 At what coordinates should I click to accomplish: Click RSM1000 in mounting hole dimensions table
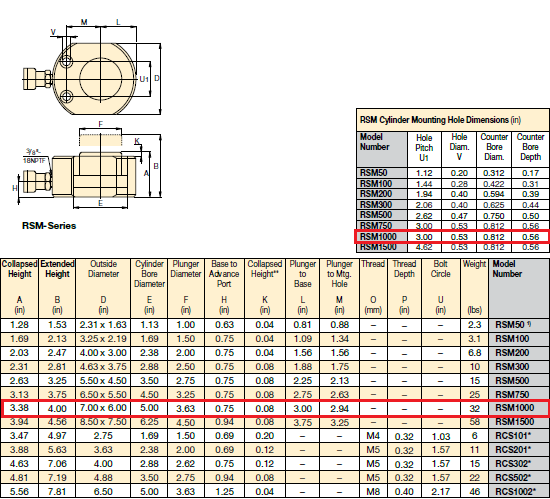point(378,237)
